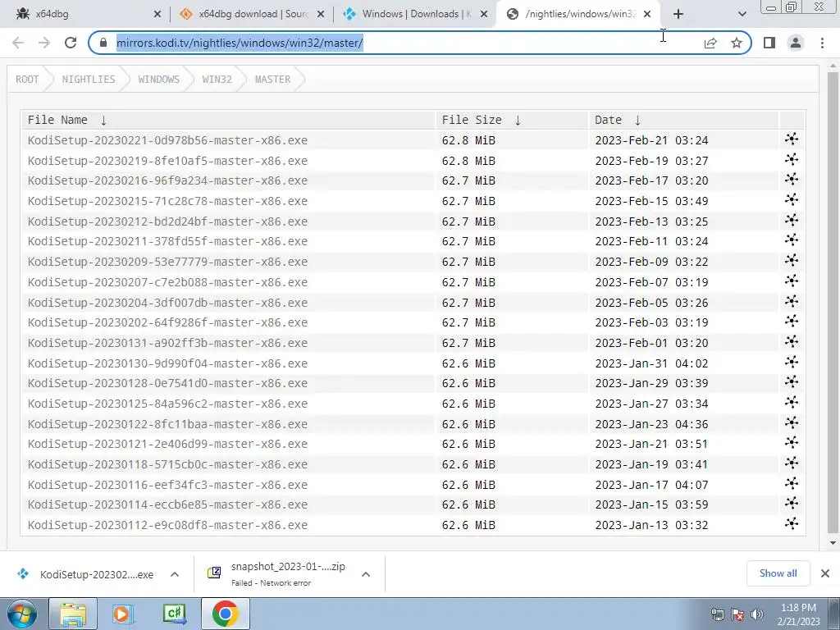Go to WIN32 breadcrumb

pyautogui.click(x=217, y=80)
